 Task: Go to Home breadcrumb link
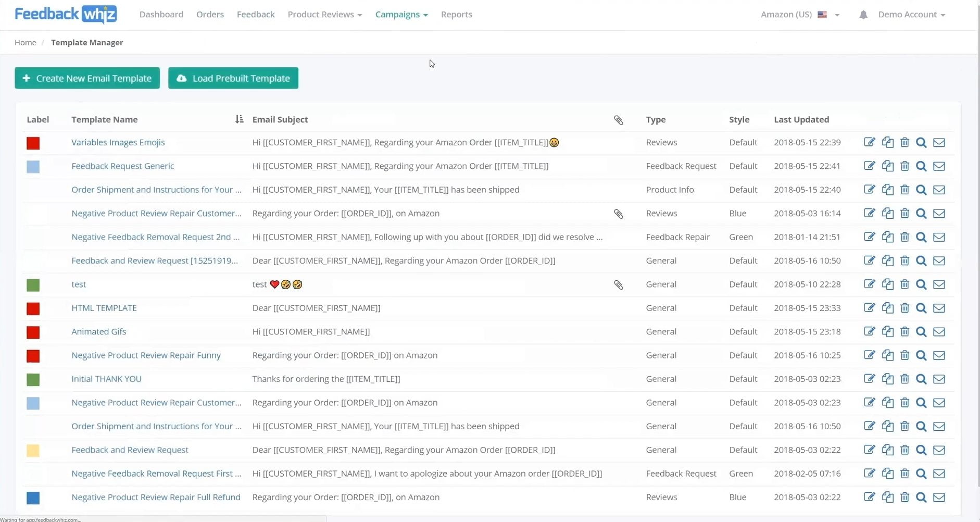26,43
